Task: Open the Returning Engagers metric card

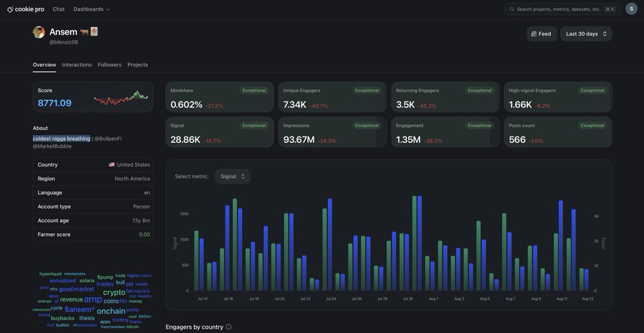Action: point(445,96)
